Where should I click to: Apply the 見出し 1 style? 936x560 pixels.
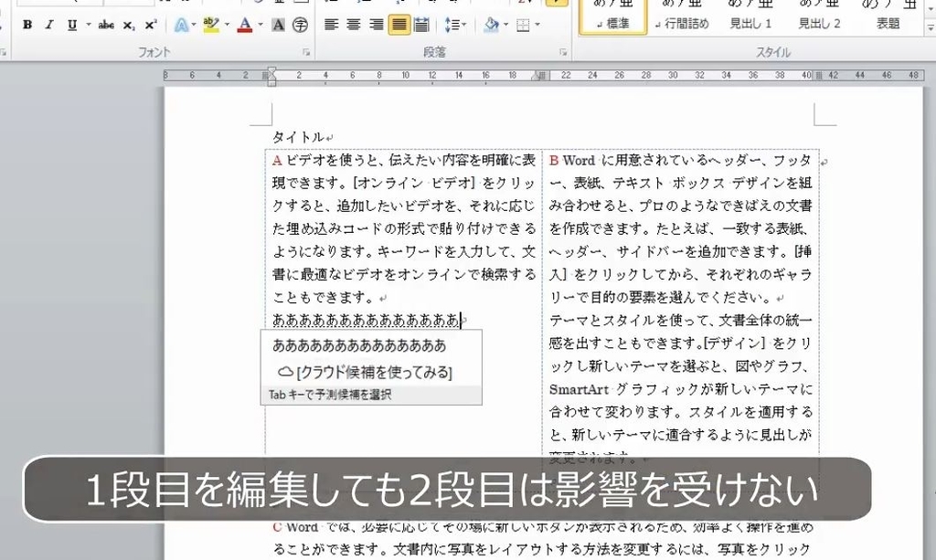(751, 16)
